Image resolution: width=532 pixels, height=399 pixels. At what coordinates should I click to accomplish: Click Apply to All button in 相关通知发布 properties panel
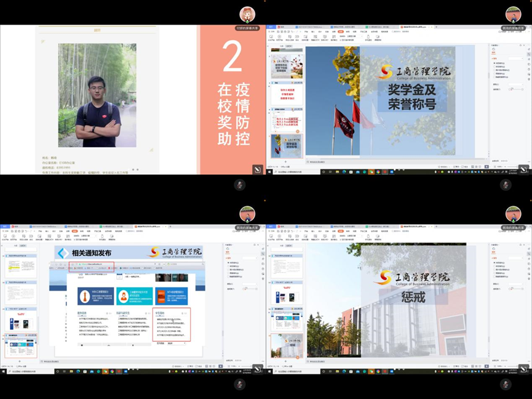pyautogui.click(x=229, y=361)
